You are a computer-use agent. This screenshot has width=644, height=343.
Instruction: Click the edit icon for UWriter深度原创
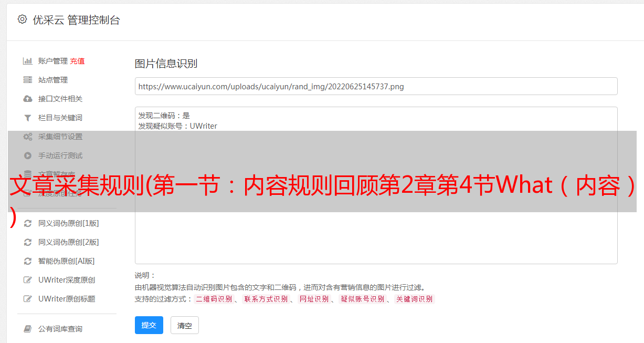(28, 280)
